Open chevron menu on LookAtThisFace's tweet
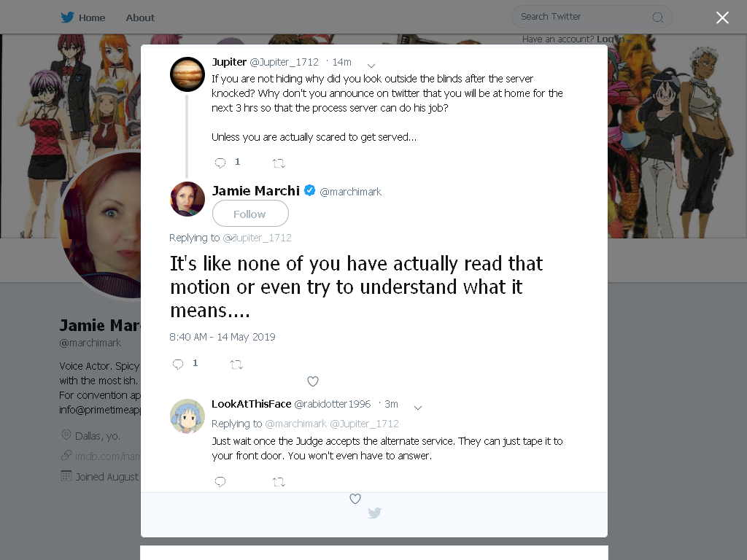This screenshot has height=560, width=747. (x=418, y=408)
